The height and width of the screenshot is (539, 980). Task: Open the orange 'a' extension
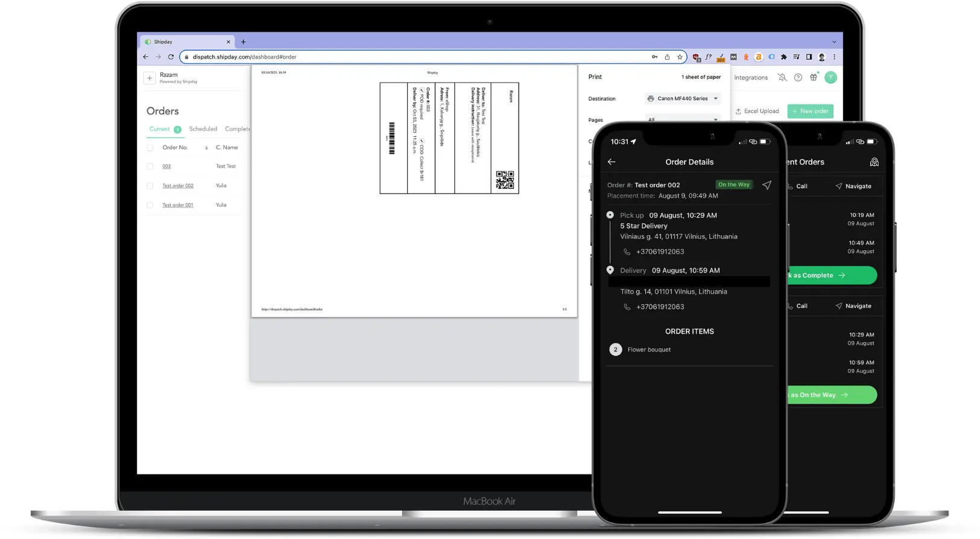pos(759,57)
